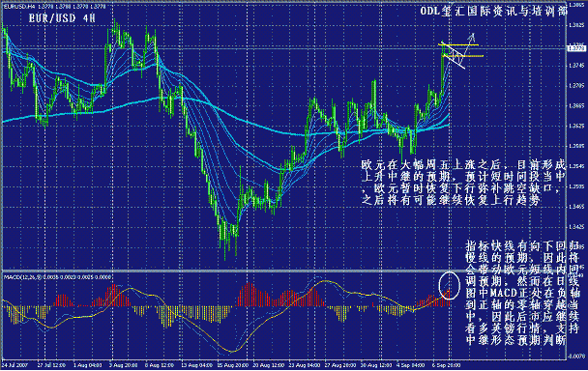The height and width of the screenshot is (371, 588).
Task: Click the '23 Aug 04:00' time axis label
Action: pos(306,364)
